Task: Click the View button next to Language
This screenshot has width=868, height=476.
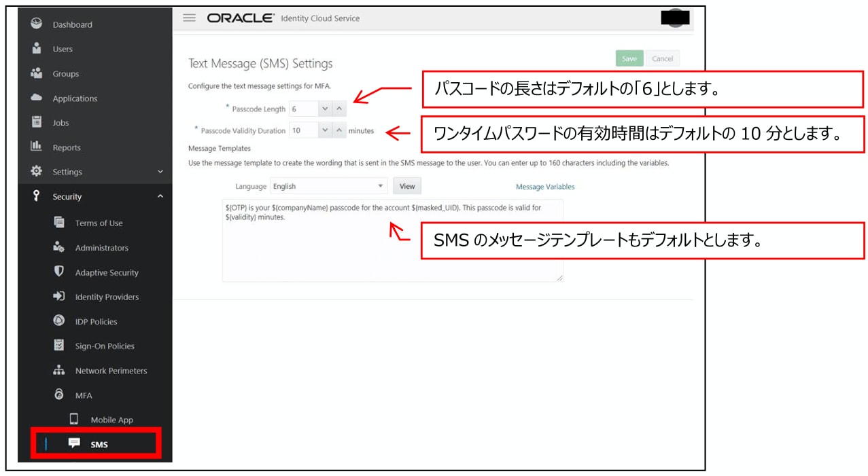Action: coord(407,186)
